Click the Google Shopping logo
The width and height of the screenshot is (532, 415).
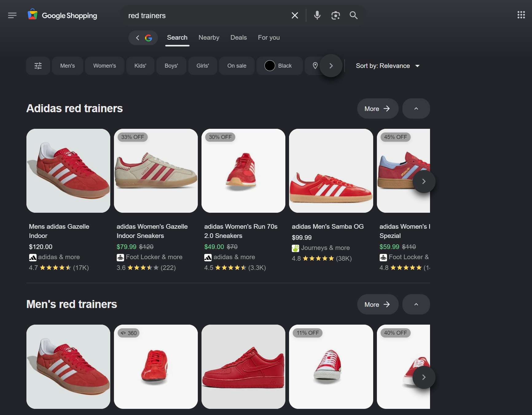[62, 15]
